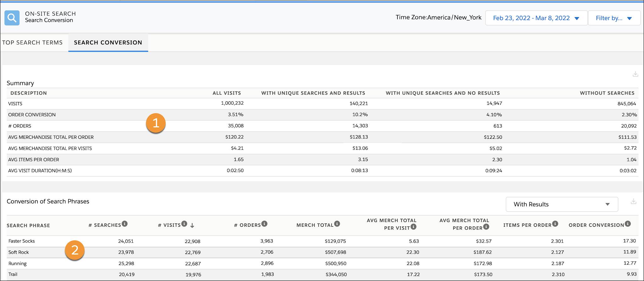
Task: Click the 17.30 order conversion for Faster Socks
Action: pos(630,241)
